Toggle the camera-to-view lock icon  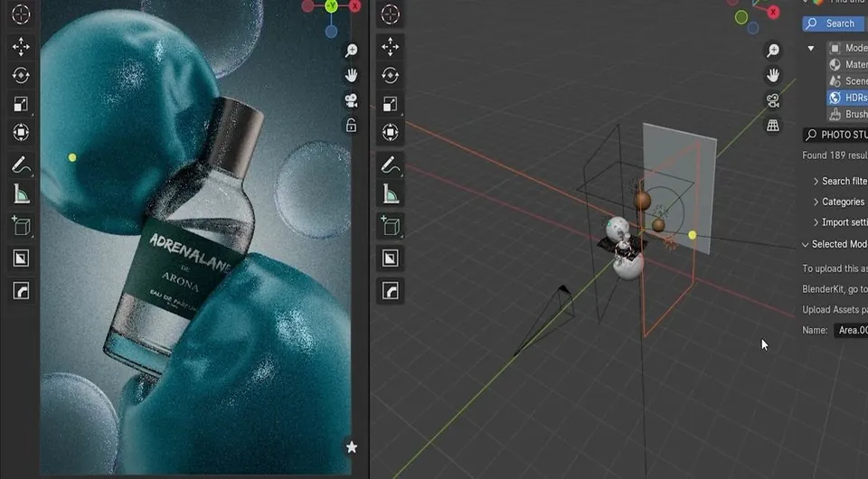[x=351, y=125]
